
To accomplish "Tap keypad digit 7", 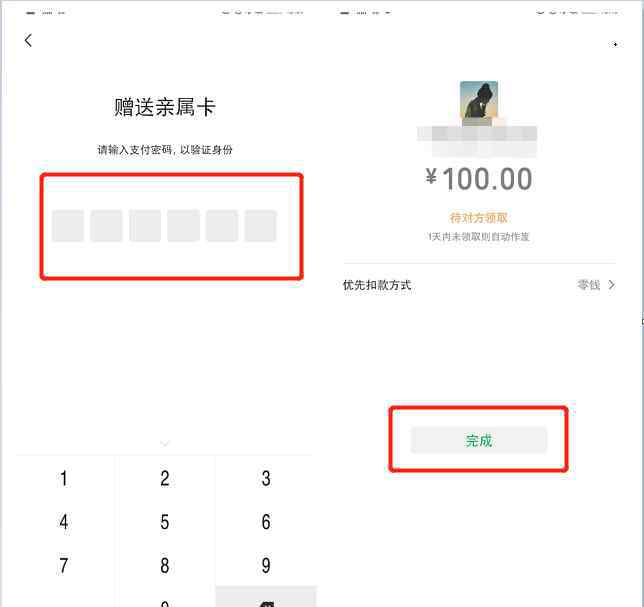I will coord(64,566).
